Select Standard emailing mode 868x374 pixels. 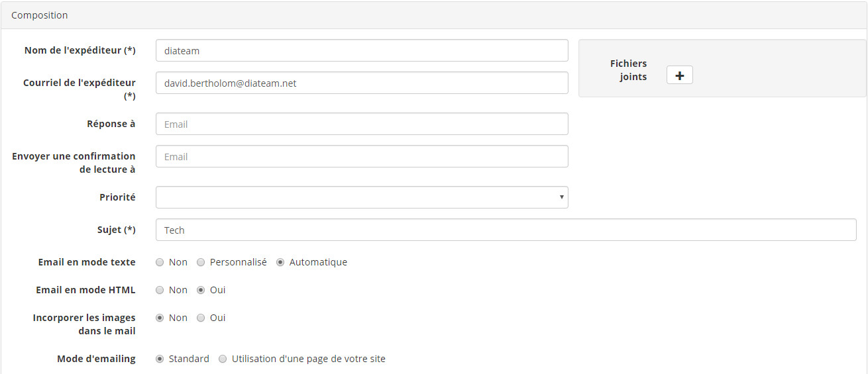(160, 359)
